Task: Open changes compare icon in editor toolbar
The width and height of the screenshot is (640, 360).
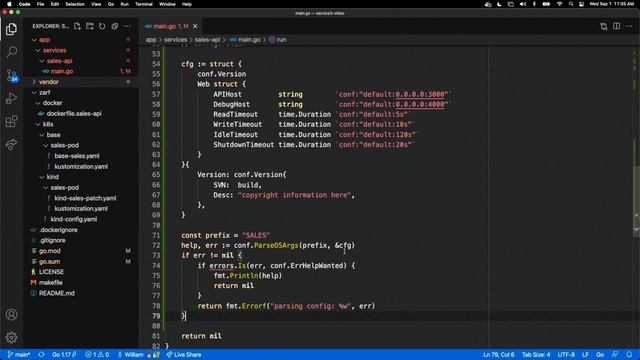Action: (x=604, y=26)
